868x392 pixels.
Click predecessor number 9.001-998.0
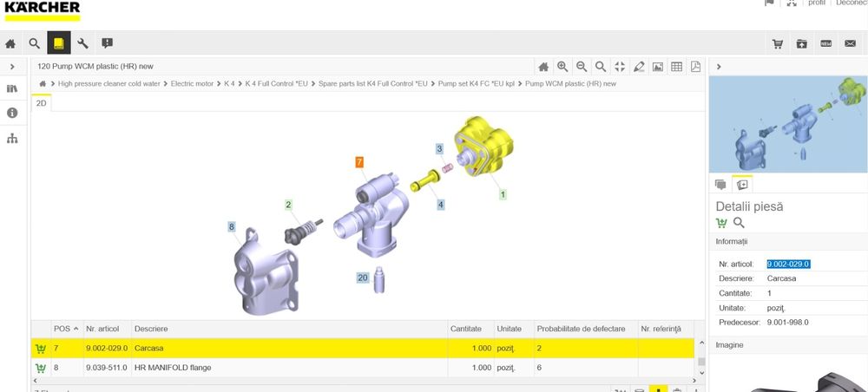[x=788, y=323]
